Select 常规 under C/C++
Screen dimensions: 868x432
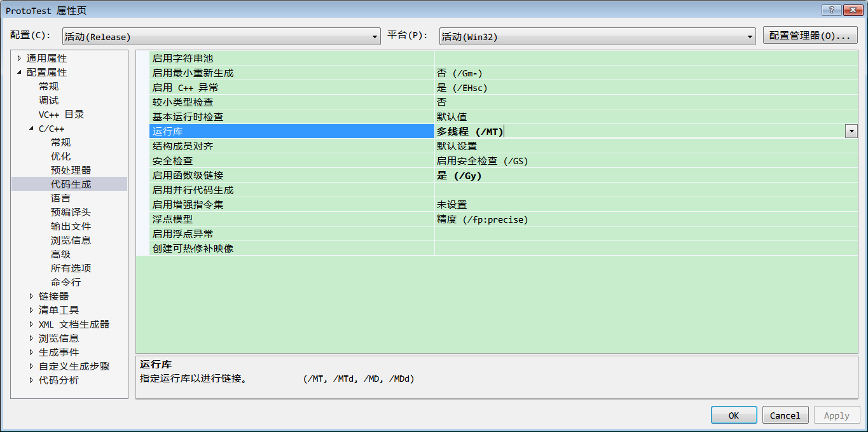(x=60, y=143)
